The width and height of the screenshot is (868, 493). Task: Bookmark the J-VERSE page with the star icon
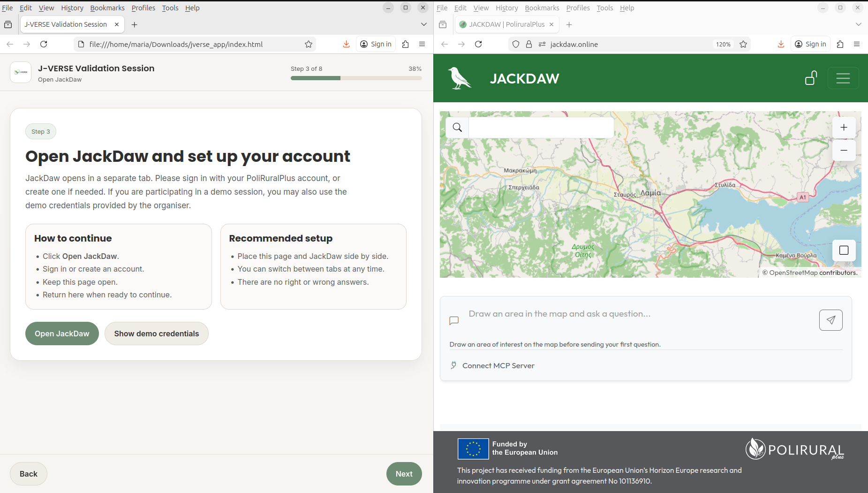(309, 44)
